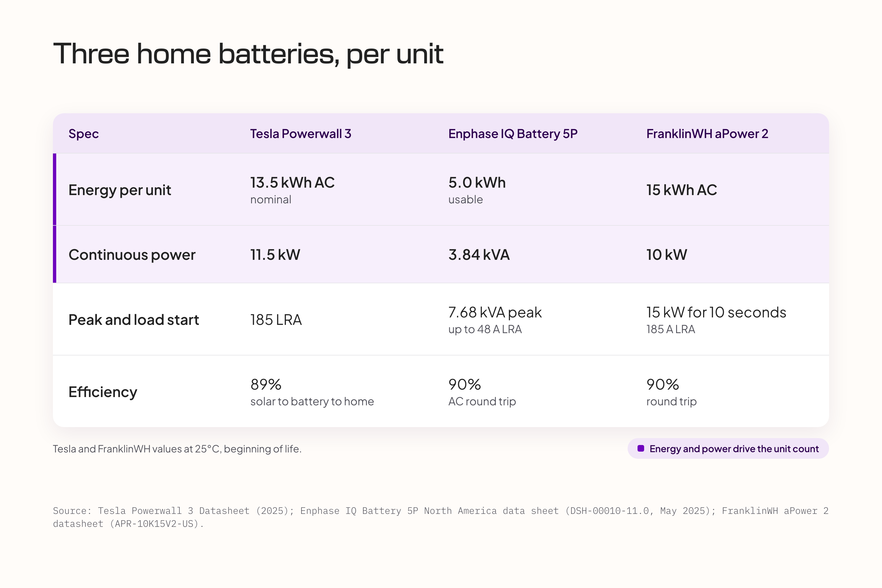Click the '15 kW for 10 seconds' cell
Screen dimensions: 882x588
tap(716, 312)
